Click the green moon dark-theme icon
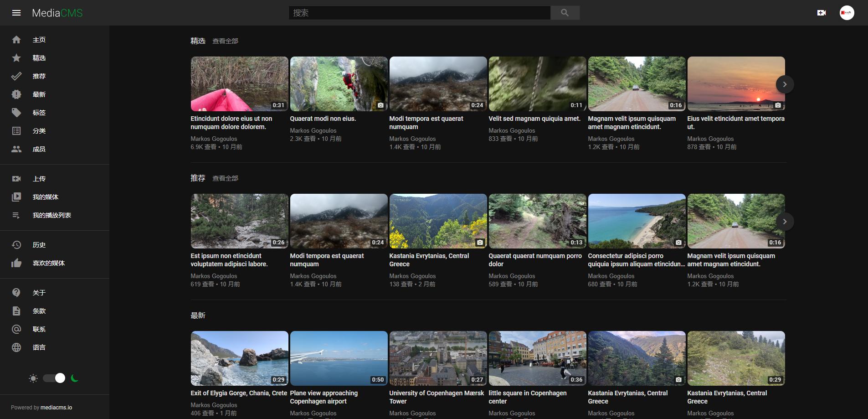 pos(75,378)
